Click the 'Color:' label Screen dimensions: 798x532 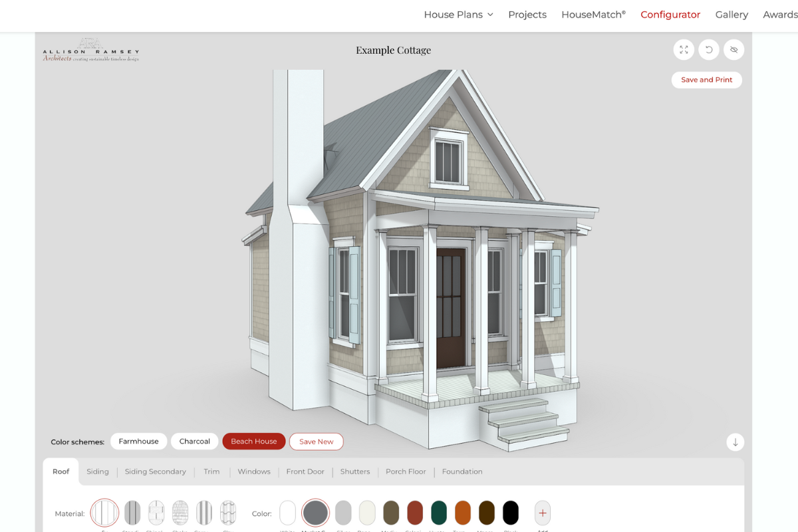pos(262,514)
